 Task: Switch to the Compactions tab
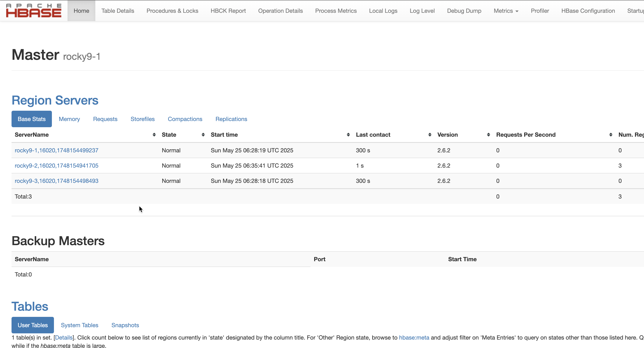(x=185, y=119)
